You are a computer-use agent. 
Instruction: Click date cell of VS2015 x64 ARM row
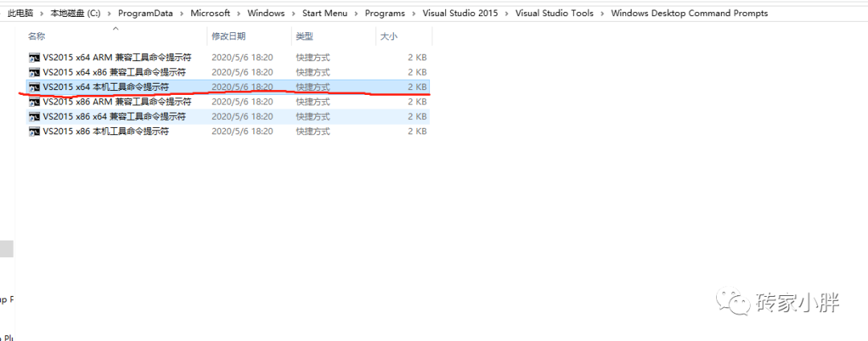(242, 57)
